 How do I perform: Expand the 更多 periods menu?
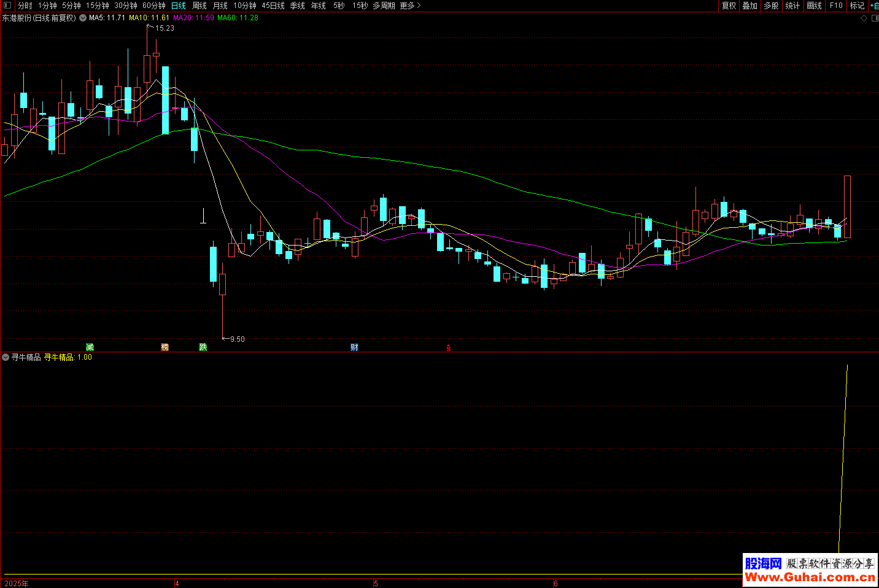click(x=410, y=6)
